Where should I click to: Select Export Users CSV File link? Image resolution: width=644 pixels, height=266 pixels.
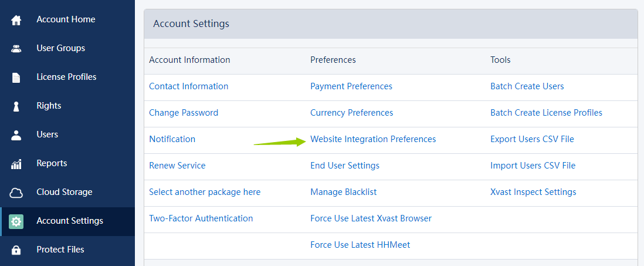[x=532, y=139]
